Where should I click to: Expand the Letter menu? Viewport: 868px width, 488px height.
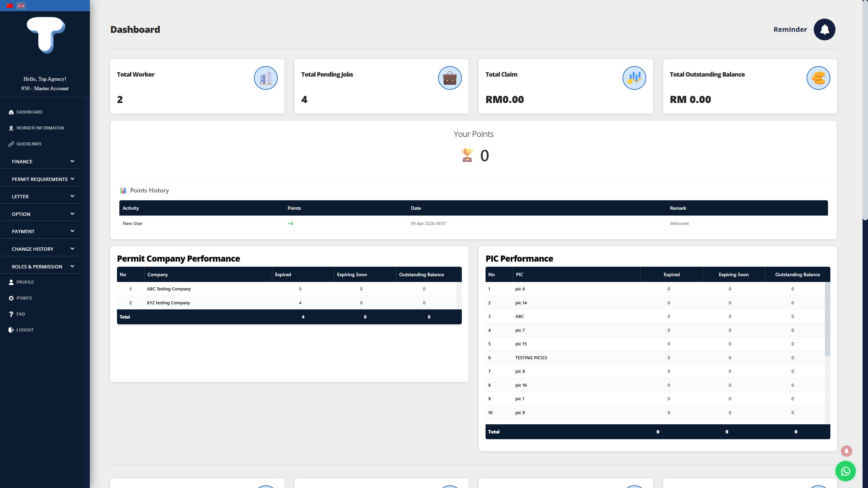[x=40, y=196]
